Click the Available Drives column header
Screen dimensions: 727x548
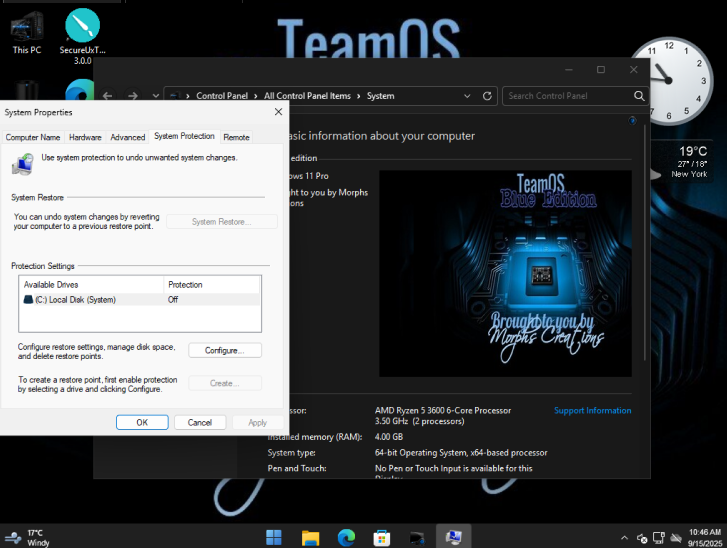pos(91,285)
